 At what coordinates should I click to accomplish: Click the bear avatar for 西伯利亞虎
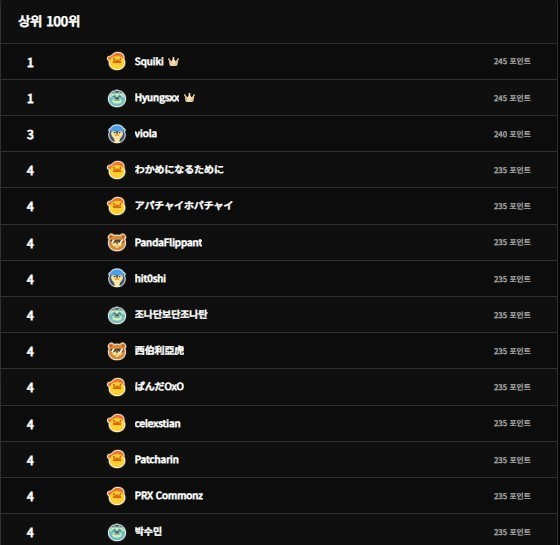tap(116, 351)
